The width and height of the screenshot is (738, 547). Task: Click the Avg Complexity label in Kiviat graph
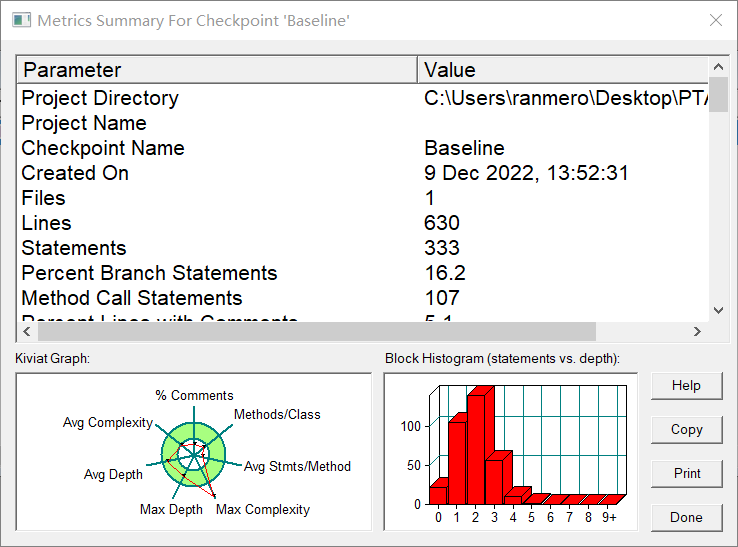[x=108, y=422]
